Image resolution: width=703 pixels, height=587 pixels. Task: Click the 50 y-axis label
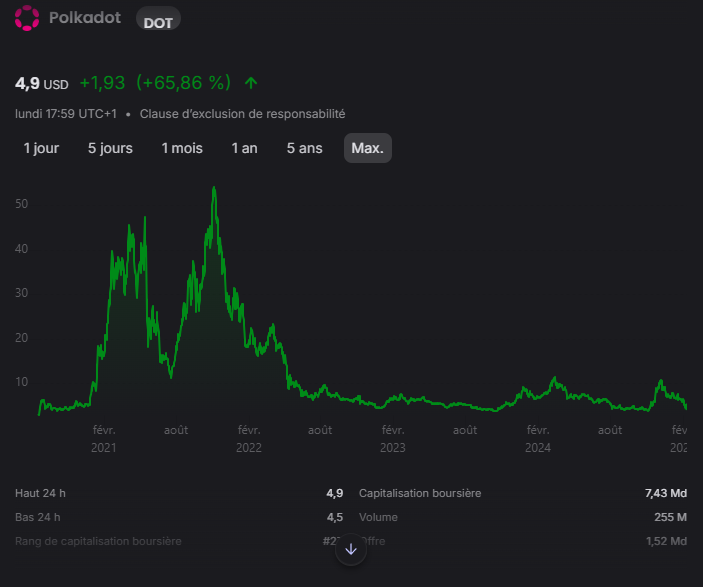22,204
